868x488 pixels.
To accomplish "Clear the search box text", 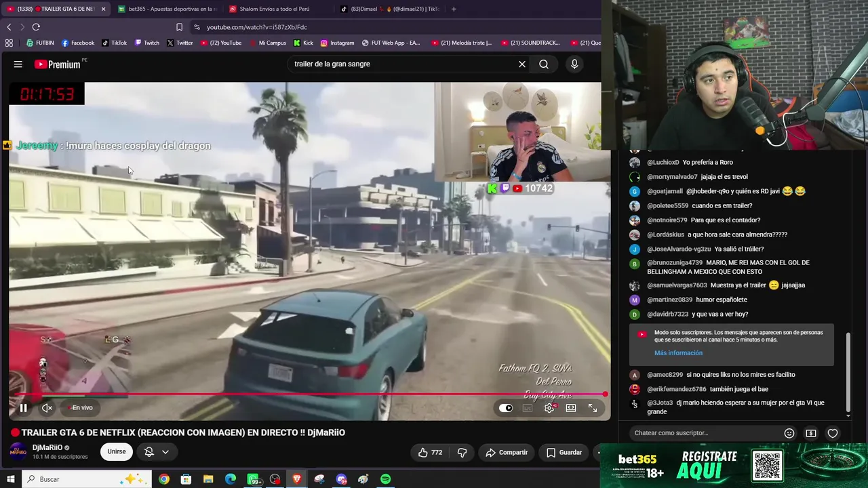I will pyautogui.click(x=522, y=64).
